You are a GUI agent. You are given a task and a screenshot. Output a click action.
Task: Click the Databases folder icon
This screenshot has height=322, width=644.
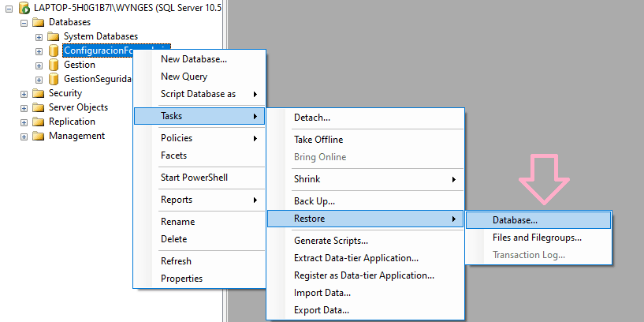click(x=39, y=22)
